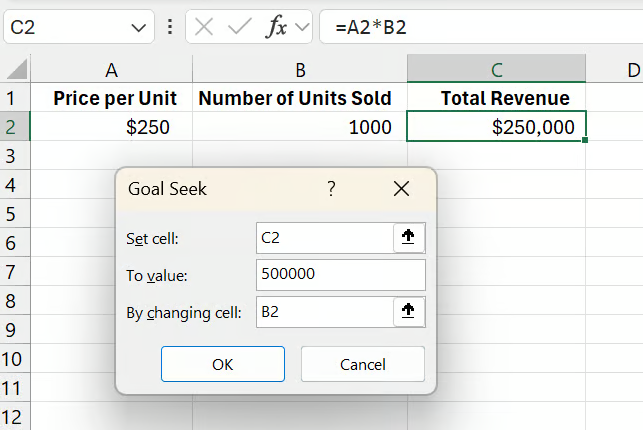Close the Goal Seek dialog

[402, 188]
